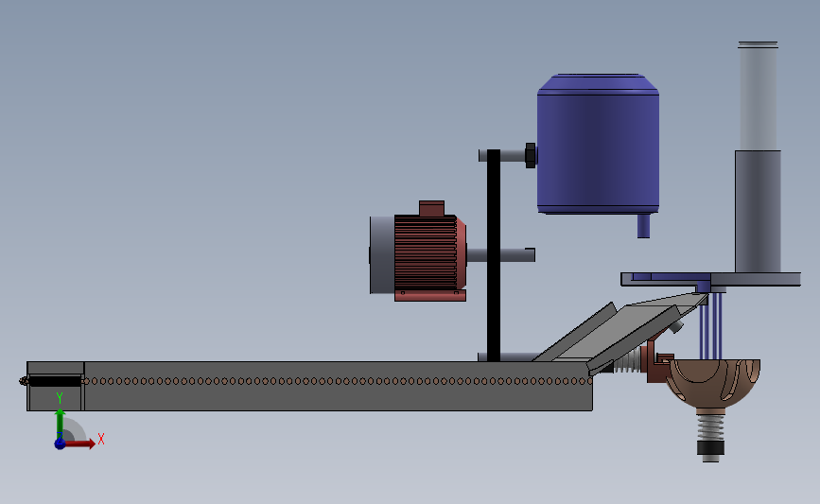Select the outlet pipe under the blue tank
The image size is (820, 504).
point(643,226)
